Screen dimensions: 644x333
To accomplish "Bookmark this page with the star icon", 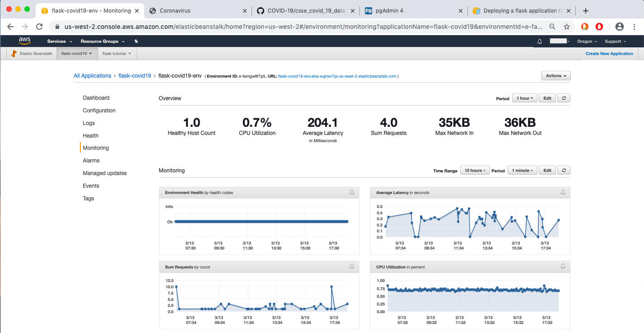I will (566, 27).
